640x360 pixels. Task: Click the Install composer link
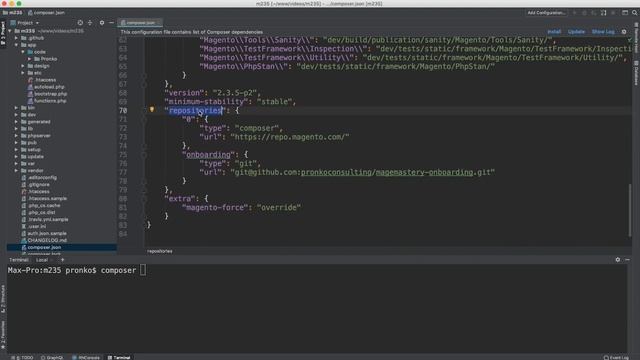click(554, 31)
